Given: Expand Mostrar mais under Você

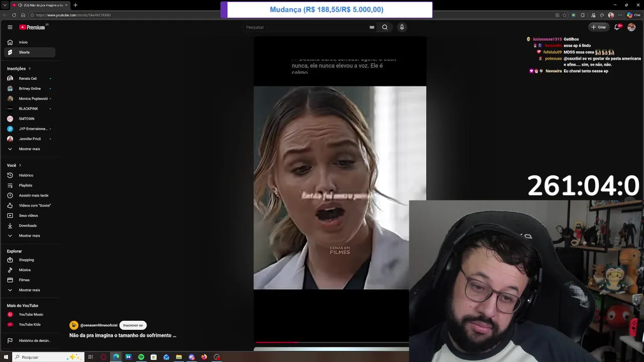Looking at the screenshot, I should click(29, 236).
